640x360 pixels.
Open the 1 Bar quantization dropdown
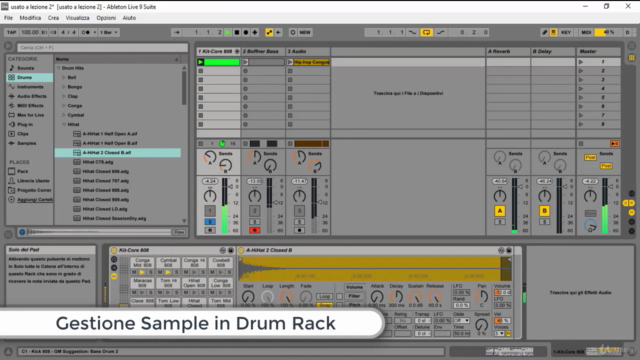point(109,32)
